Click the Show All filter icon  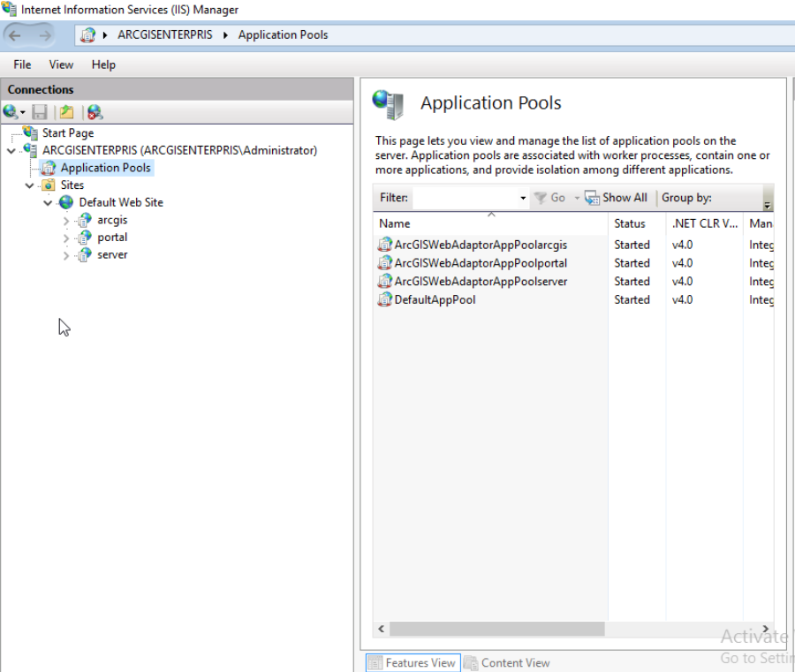pos(592,198)
